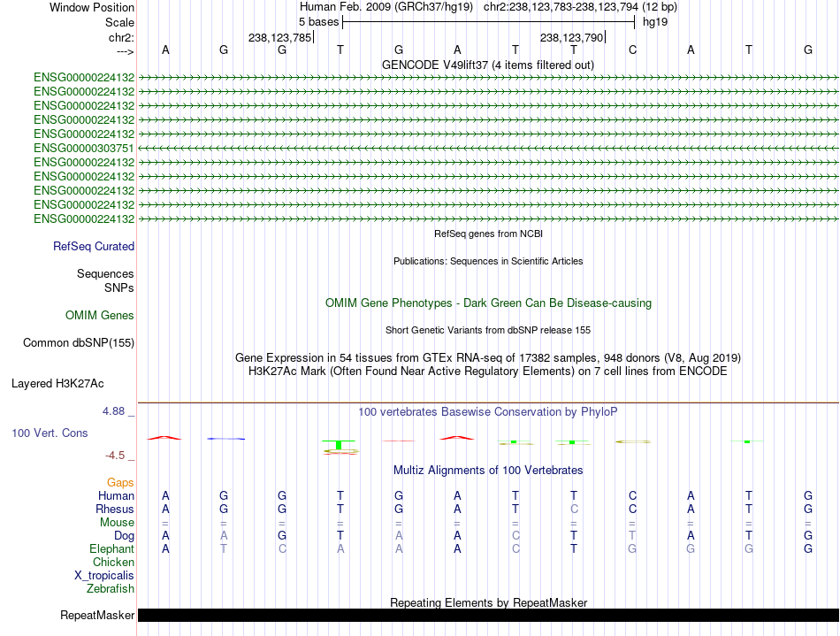Click the OMIM Genes track label

[x=100, y=315]
